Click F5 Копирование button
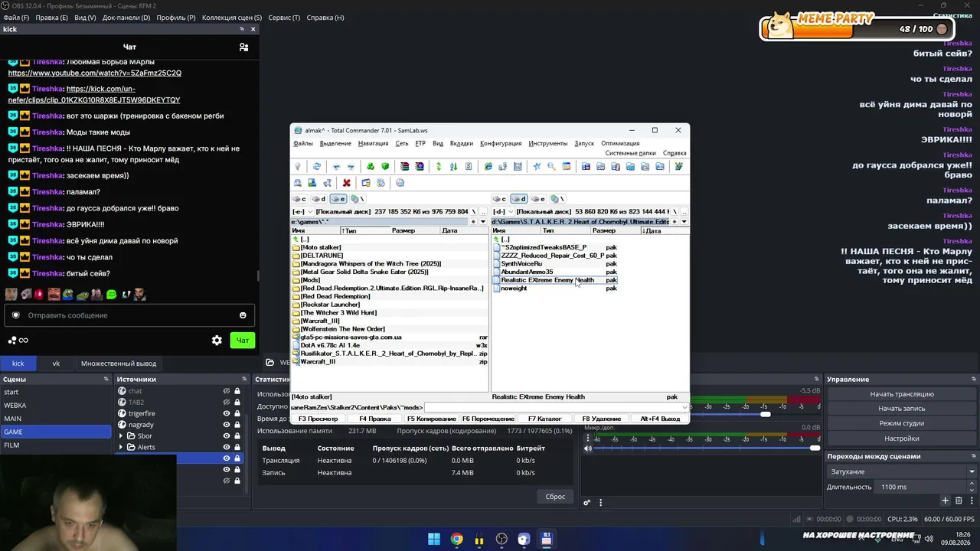Viewport: 980px width, 551px height. [432, 419]
